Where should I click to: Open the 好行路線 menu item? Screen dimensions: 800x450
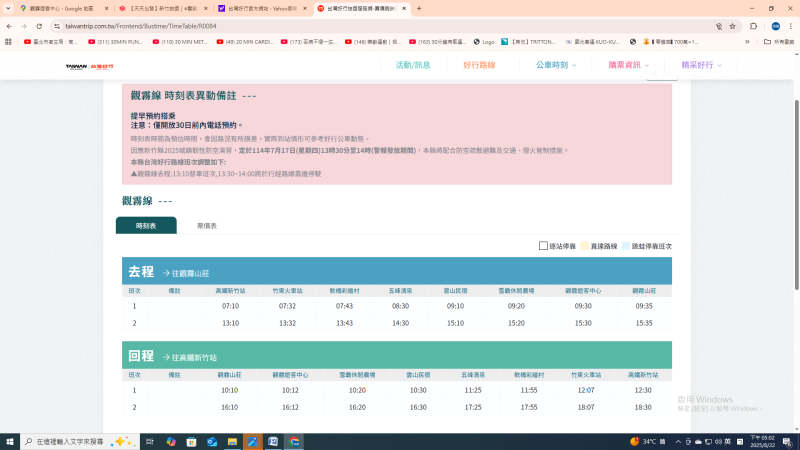tap(479, 65)
